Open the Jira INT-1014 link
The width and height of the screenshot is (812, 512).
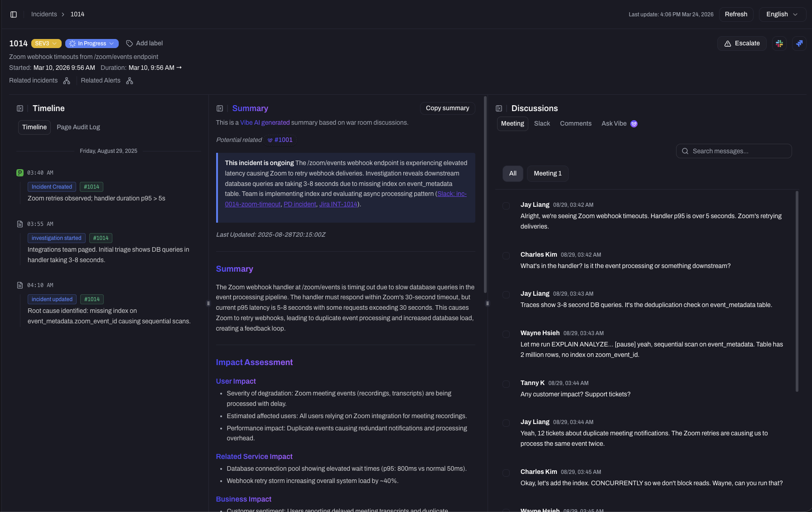(338, 205)
